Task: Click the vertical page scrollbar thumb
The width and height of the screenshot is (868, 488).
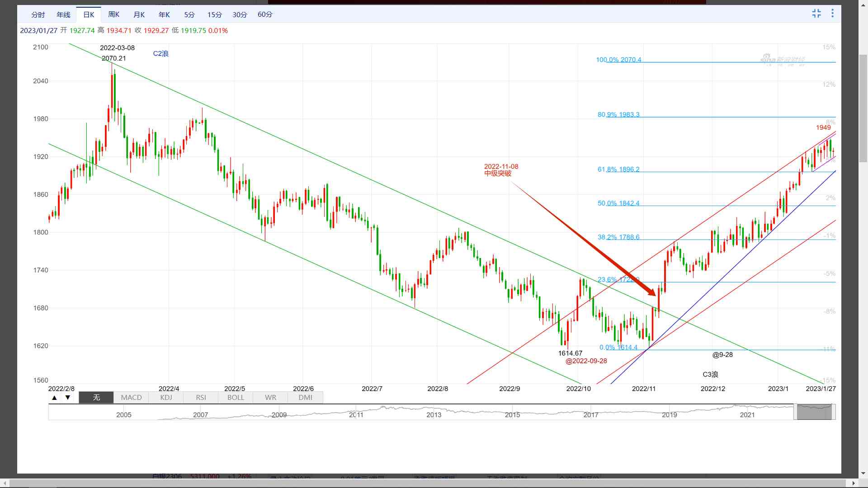Action: [x=863, y=108]
